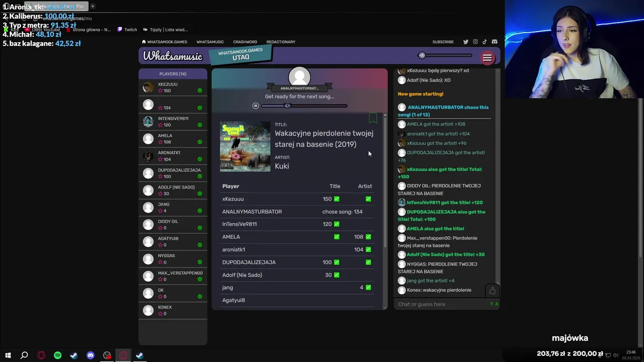Click 'New game starting!' chat message
The image size is (644, 362).
[x=421, y=94]
